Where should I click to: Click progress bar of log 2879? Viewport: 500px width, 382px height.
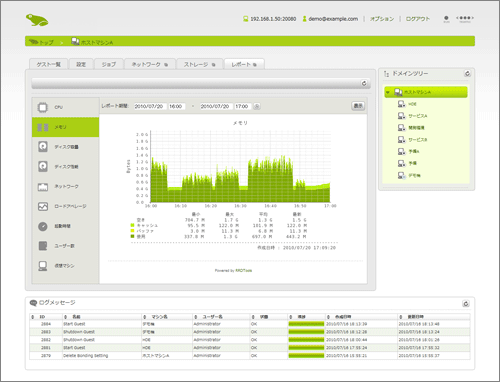pos(306,356)
